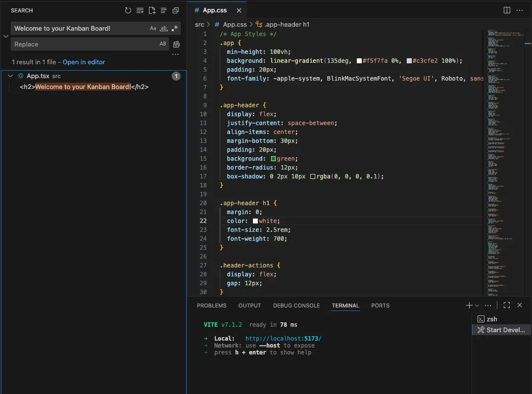532x394 pixels.
Task: Select the Start Devel... terminal task
Action: [502, 330]
